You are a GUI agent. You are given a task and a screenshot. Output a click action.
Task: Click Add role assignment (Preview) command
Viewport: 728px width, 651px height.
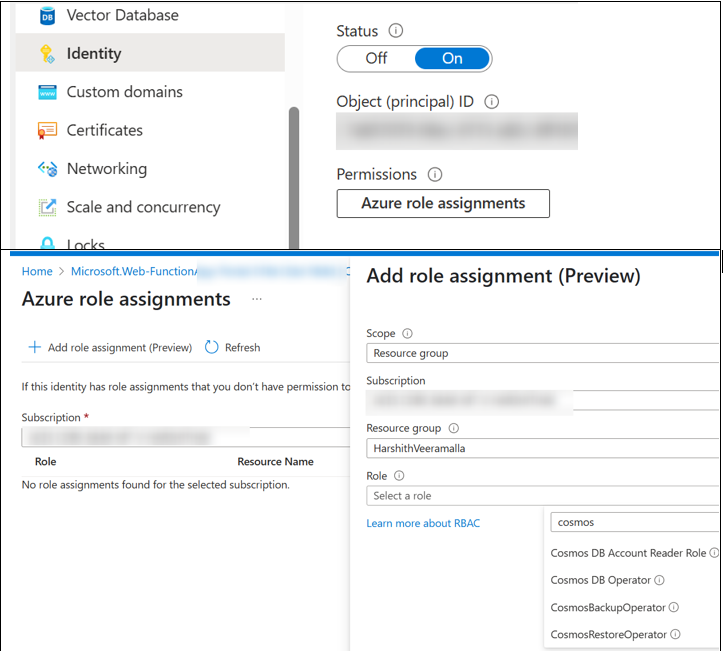click(110, 347)
